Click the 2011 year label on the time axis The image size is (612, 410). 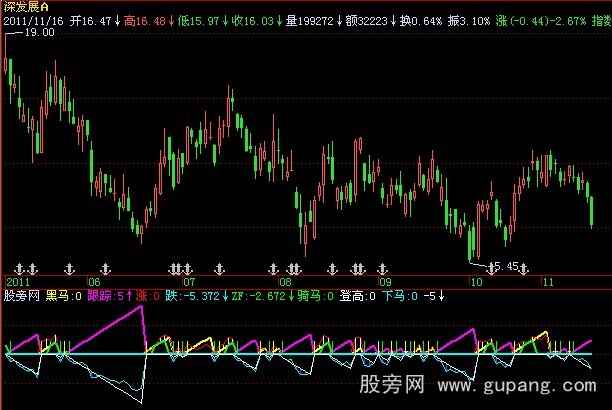coord(18,282)
